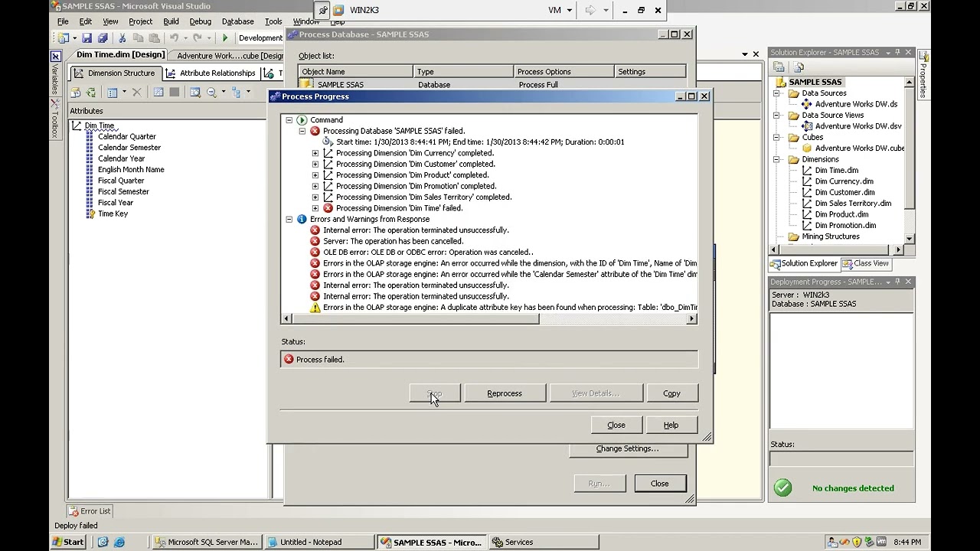Screen dimensions: 980x551
Task: Collapse the Command node in Process Progress
Action: click(x=289, y=120)
